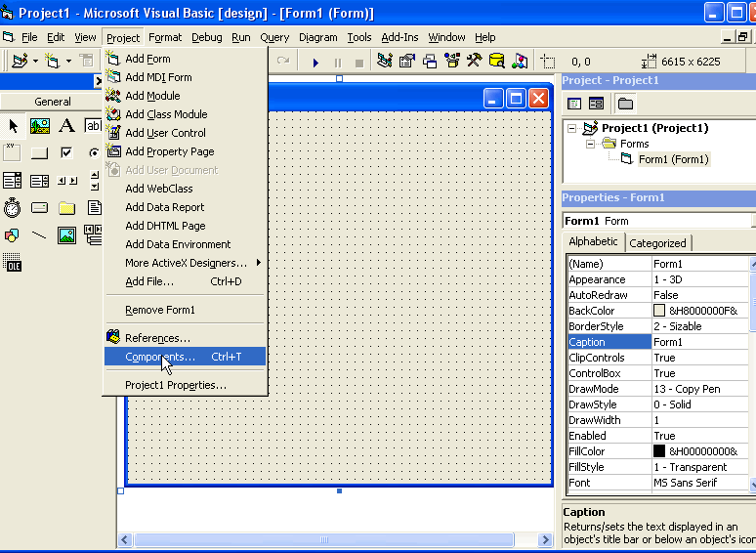Pick the Image control in the toolbox
Screen dimensions: 756x553
66,235
